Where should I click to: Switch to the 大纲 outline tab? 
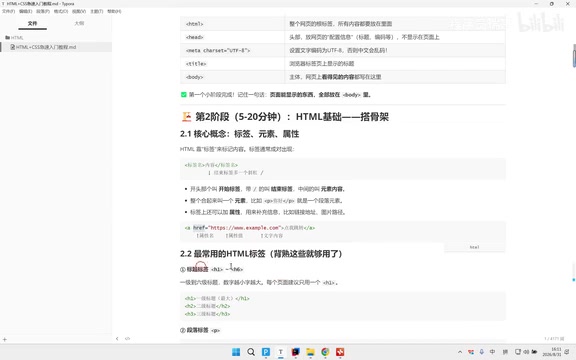point(79,23)
